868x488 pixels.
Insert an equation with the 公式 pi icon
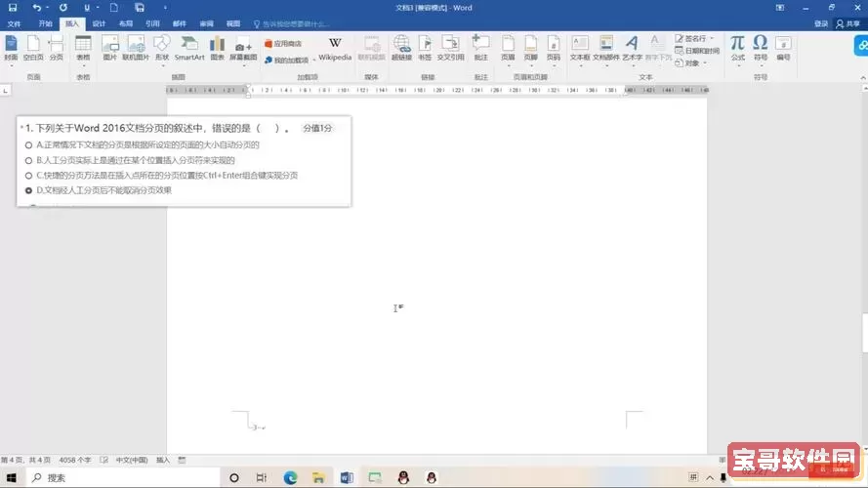pyautogui.click(x=737, y=48)
